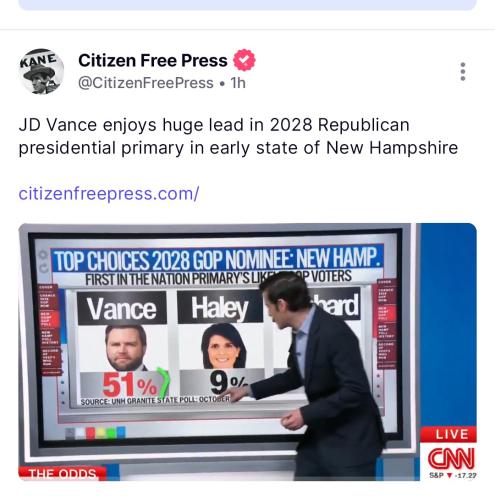
Task: Click the Vance candidate panel
Action: (x=122, y=345)
